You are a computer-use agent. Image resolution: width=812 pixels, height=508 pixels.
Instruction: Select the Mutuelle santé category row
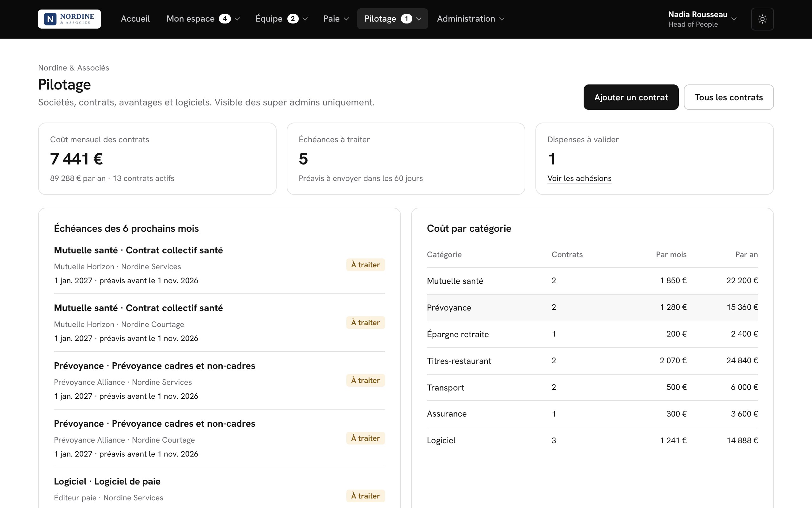tap(592, 281)
